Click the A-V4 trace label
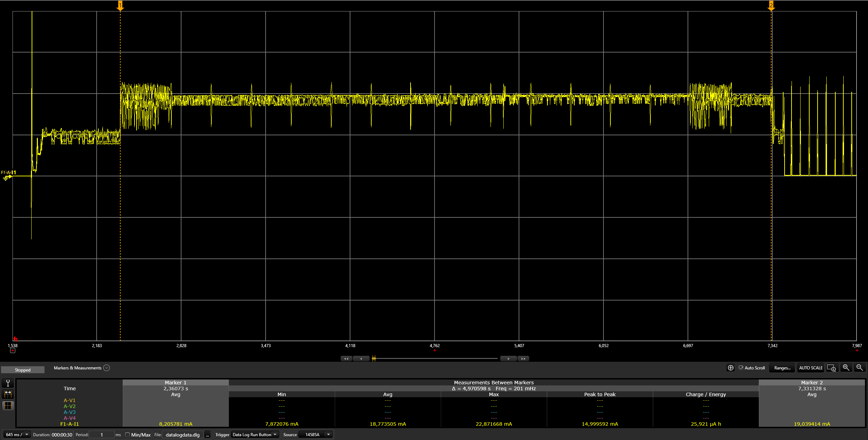The width and height of the screenshot is (868, 440). (x=70, y=418)
